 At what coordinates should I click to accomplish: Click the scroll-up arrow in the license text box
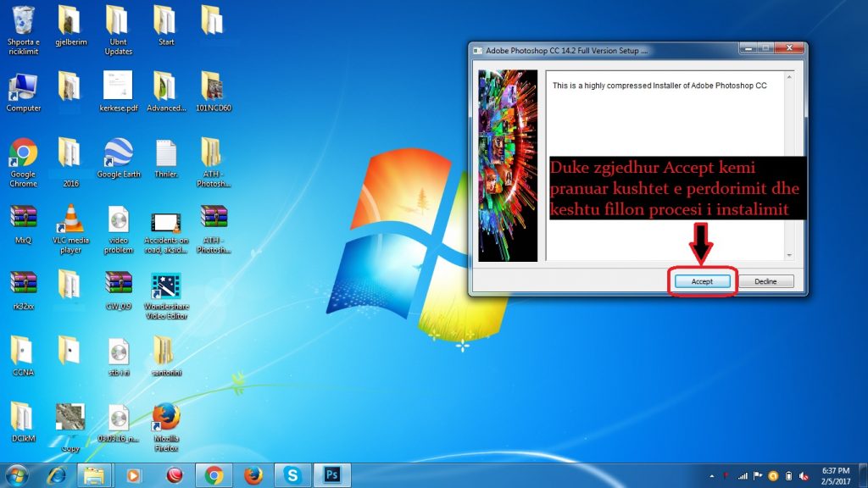[x=789, y=77]
